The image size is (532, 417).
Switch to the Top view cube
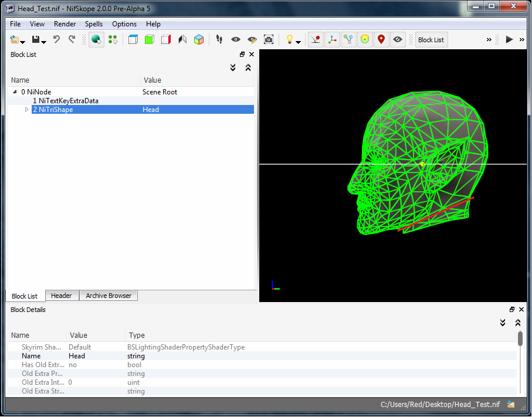[133, 40]
